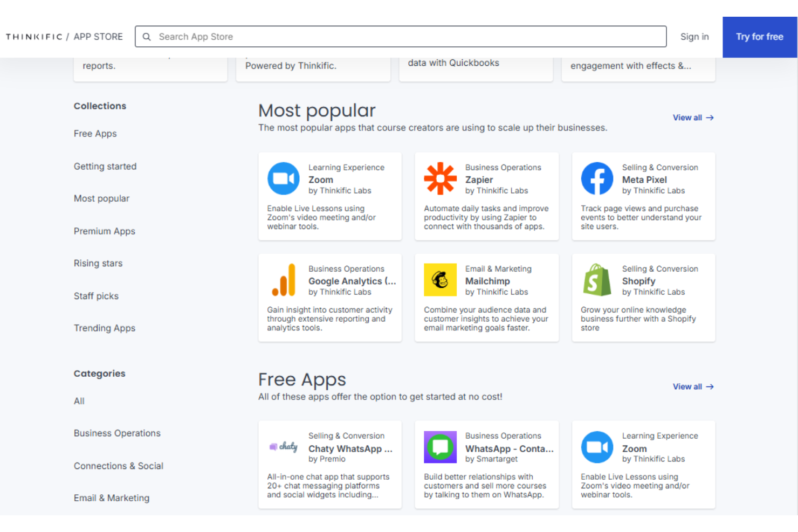Click the Mailchimp monkey icon
Screen dimensions: 798x532
[440, 280]
